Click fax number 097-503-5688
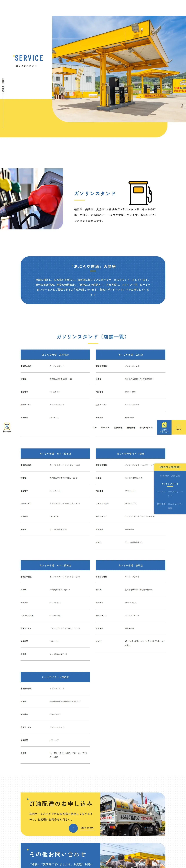This screenshot has width=186, height=868. (130, 504)
